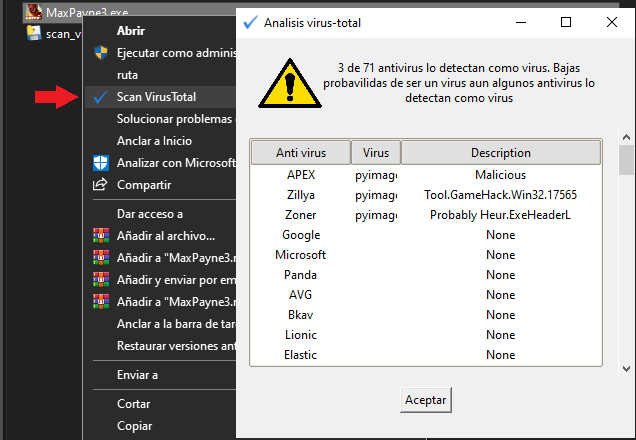The width and height of the screenshot is (636, 440).
Task: Click the Elastic antivirus entry
Action: coord(300,355)
